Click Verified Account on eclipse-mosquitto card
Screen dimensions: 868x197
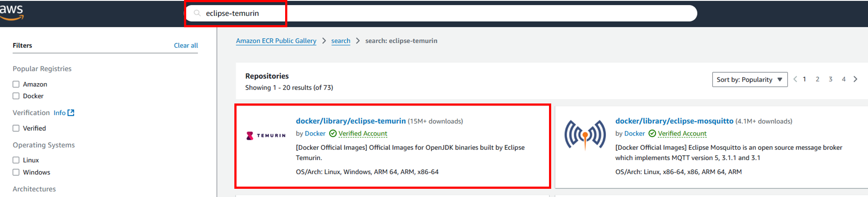tap(682, 134)
